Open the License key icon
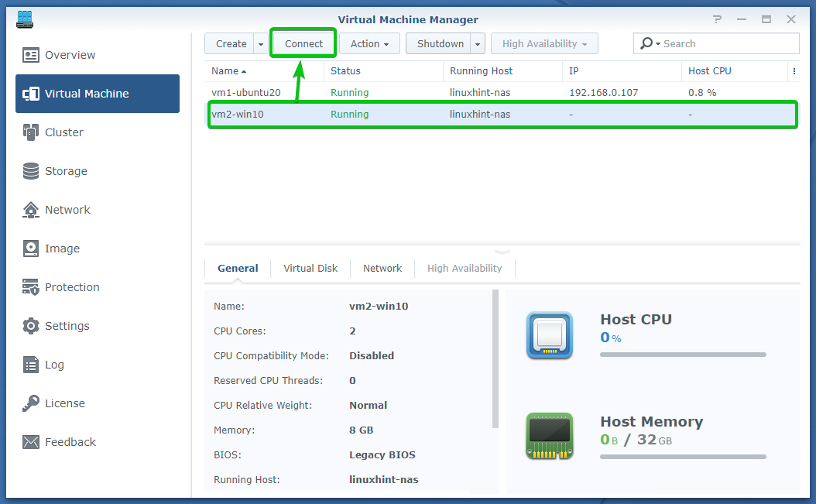This screenshot has width=816, height=504. coord(31,403)
